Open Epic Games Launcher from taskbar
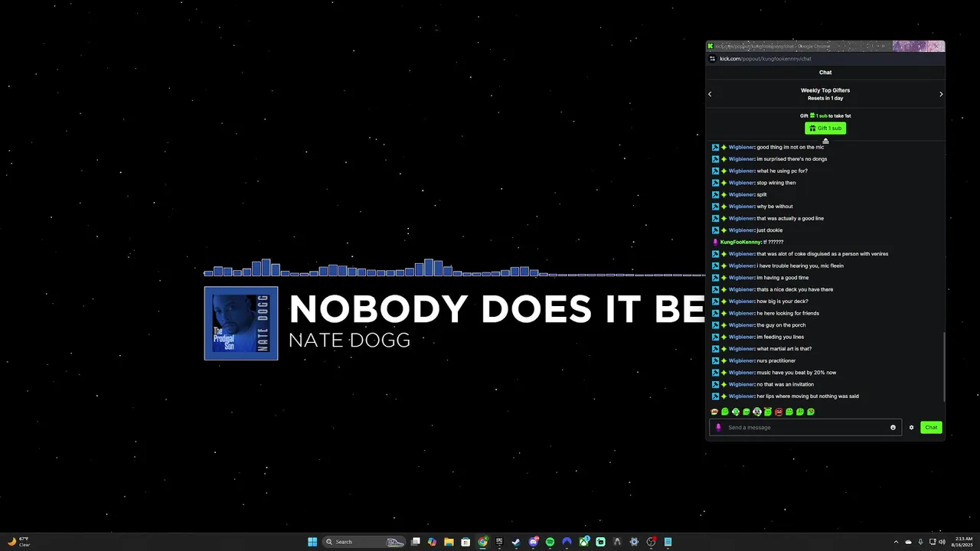980x551 pixels. pos(499,542)
